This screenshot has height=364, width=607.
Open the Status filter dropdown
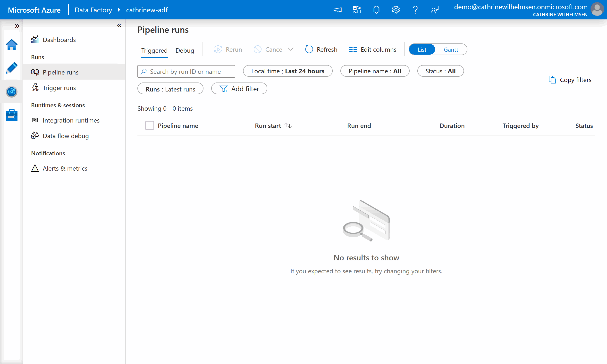(440, 71)
